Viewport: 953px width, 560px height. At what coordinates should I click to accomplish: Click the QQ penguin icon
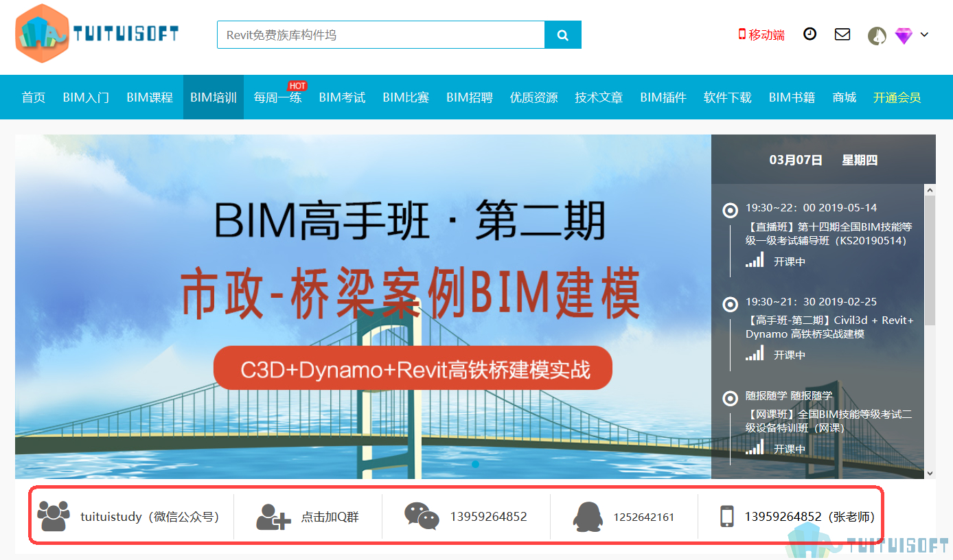(x=587, y=516)
